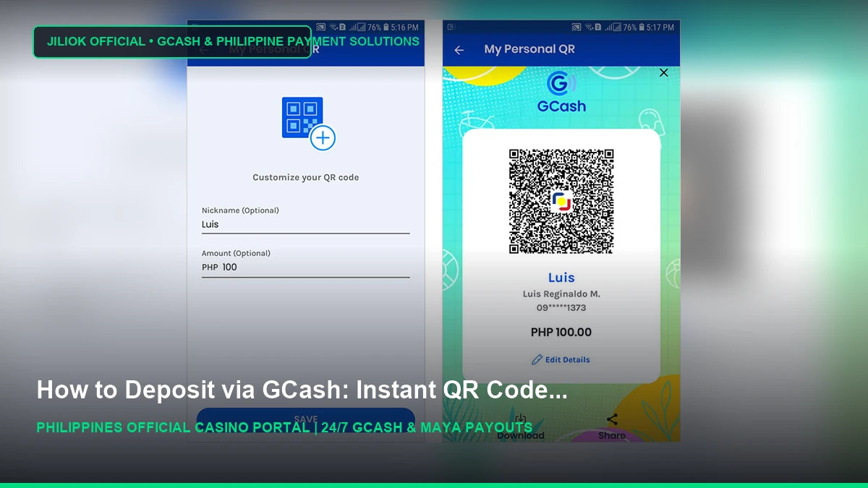Tap the Edit Details link
Image resolution: width=868 pixels, height=488 pixels.
(568, 359)
